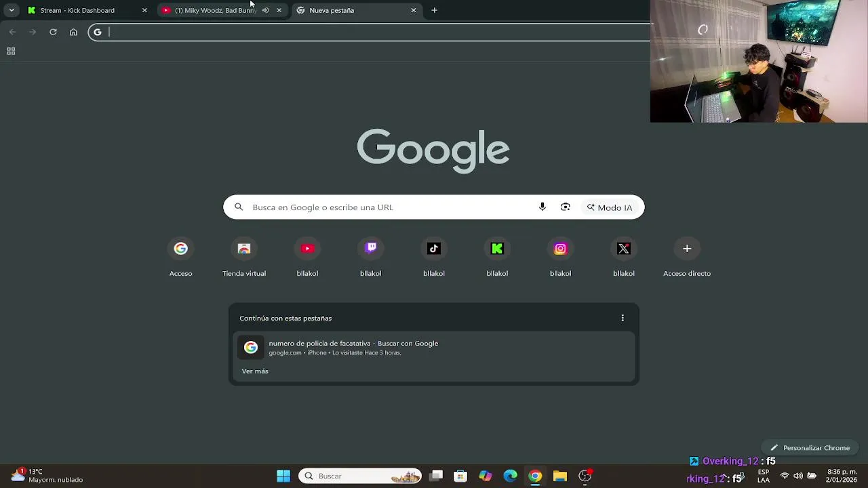Screen dimensions: 868x488
Task: Open battery status in system tray
Action: coord(812,476)
